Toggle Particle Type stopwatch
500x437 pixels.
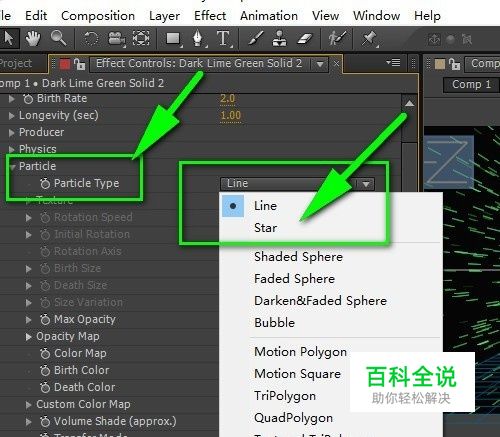tap(45, 183)
